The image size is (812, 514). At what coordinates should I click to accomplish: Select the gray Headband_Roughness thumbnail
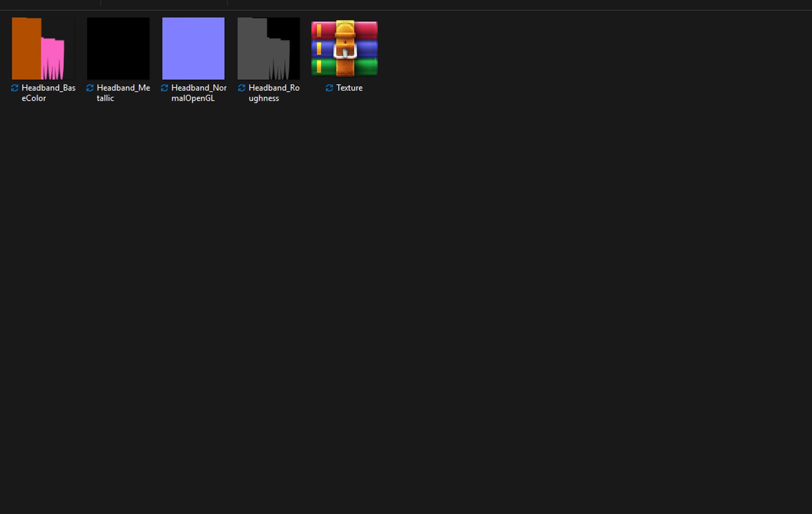pos(268,49)
